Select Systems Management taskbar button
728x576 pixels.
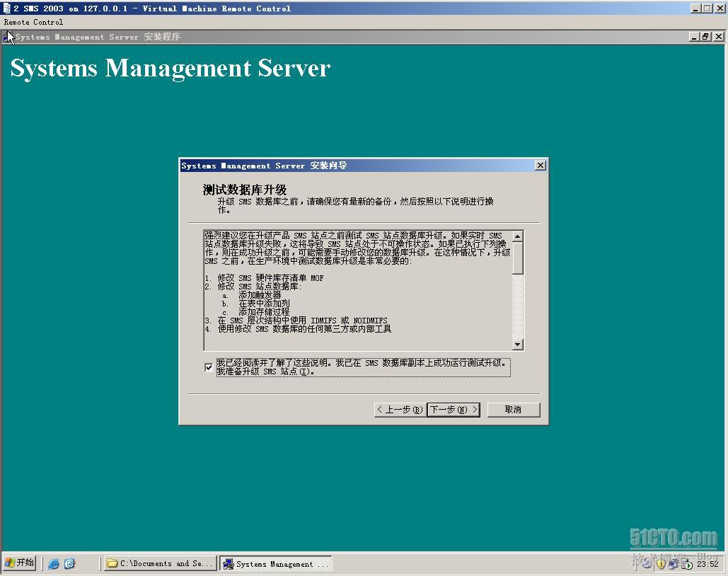[x=276, y=564]
